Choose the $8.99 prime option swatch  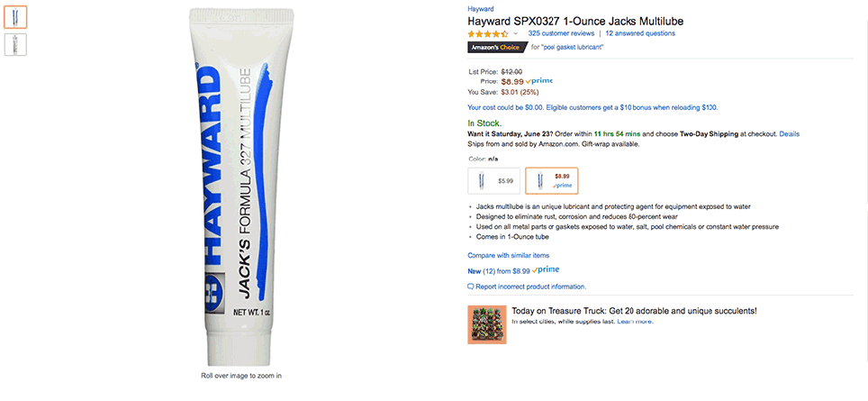click(551, 180)
